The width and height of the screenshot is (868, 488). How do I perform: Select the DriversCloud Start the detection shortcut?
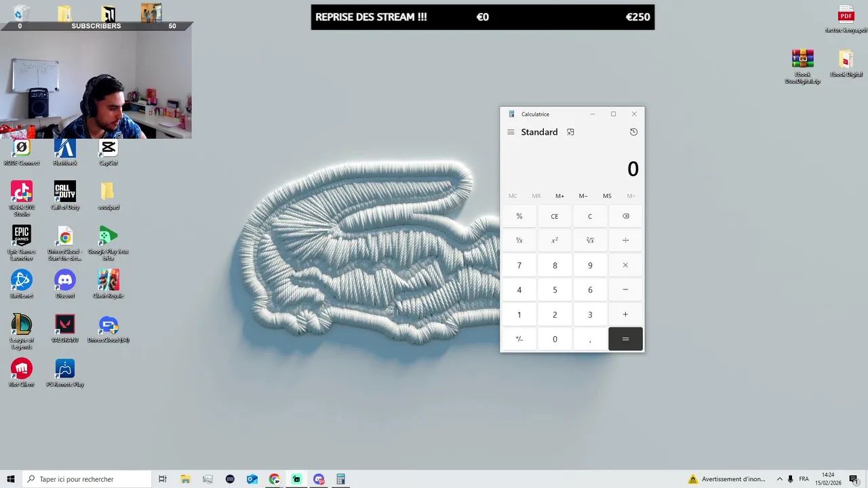65,243
